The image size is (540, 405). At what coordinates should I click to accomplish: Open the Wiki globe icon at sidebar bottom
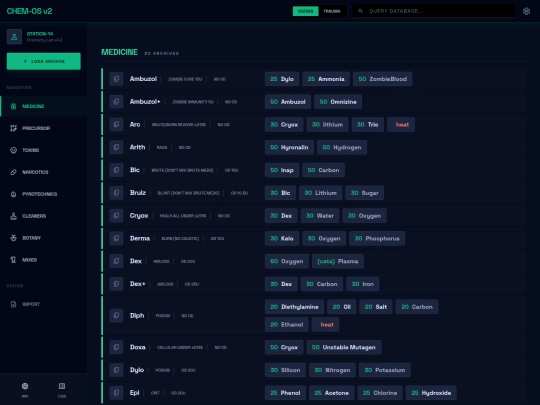25,386
